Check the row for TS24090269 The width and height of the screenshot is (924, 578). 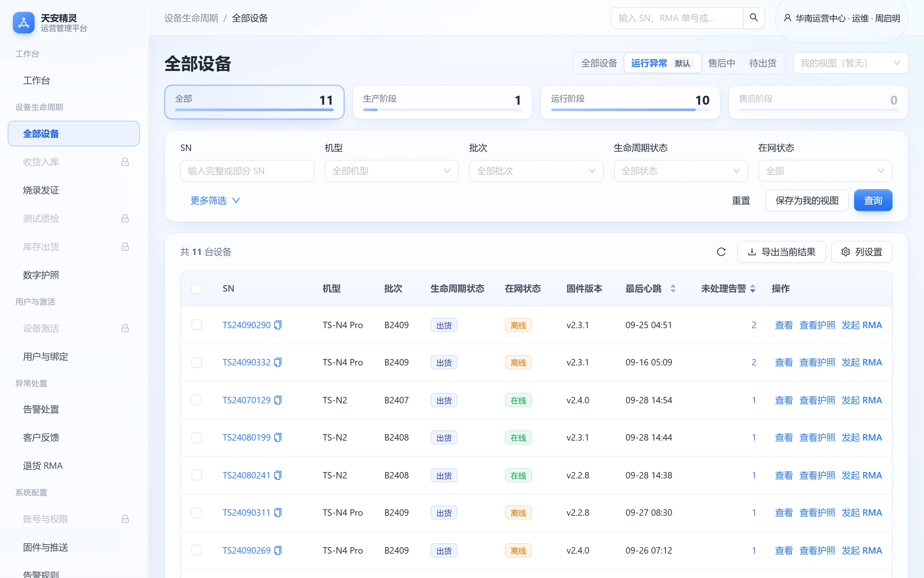(197, 550)
